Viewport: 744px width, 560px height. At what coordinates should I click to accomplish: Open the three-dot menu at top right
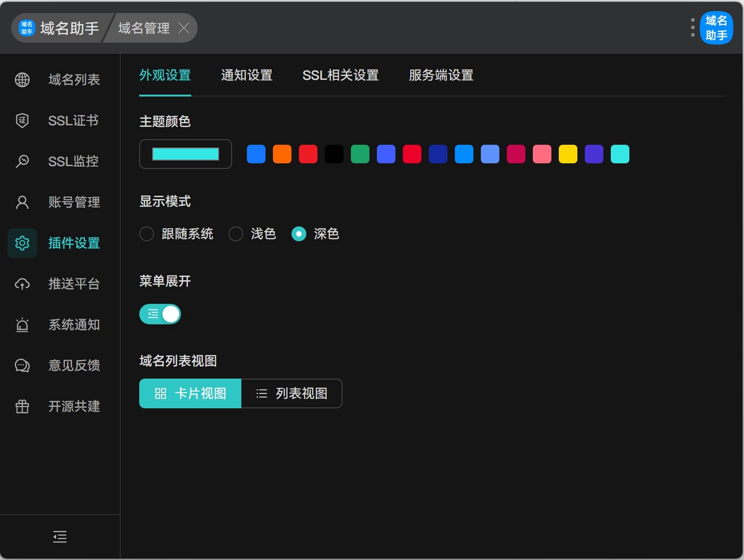pos(692,28)
